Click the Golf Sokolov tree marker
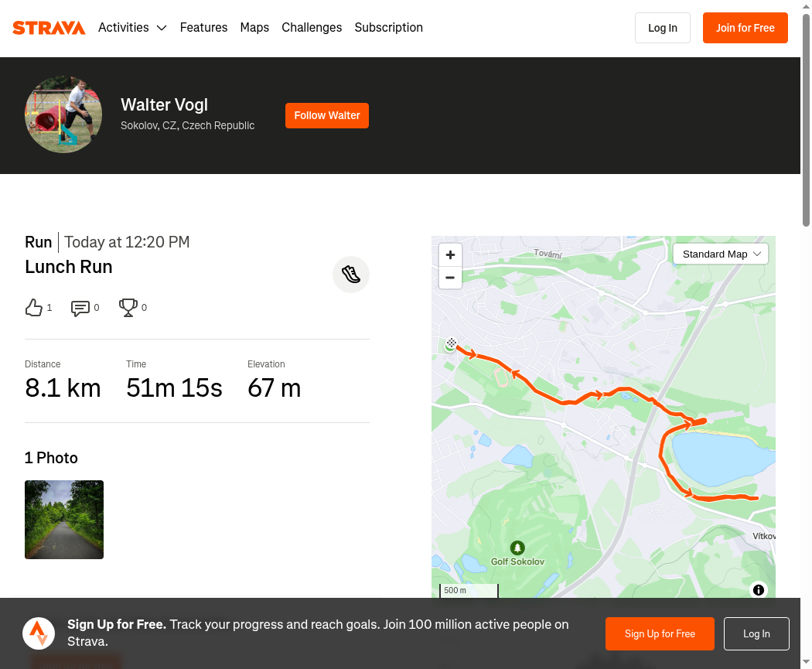Screen dimensions: 812x669 point(517,548)
